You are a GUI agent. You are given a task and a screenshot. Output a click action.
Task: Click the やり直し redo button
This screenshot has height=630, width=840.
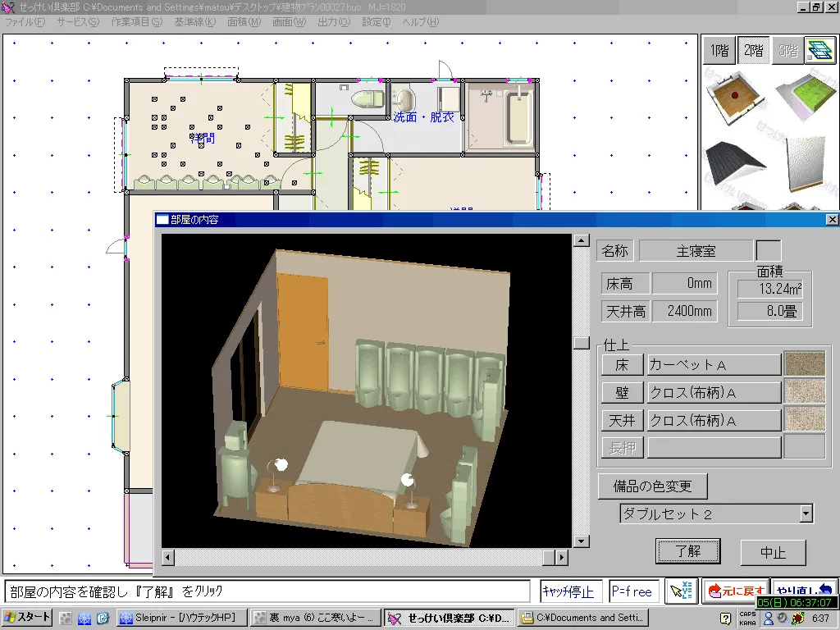pyautogui.click(x=804, y=589)
